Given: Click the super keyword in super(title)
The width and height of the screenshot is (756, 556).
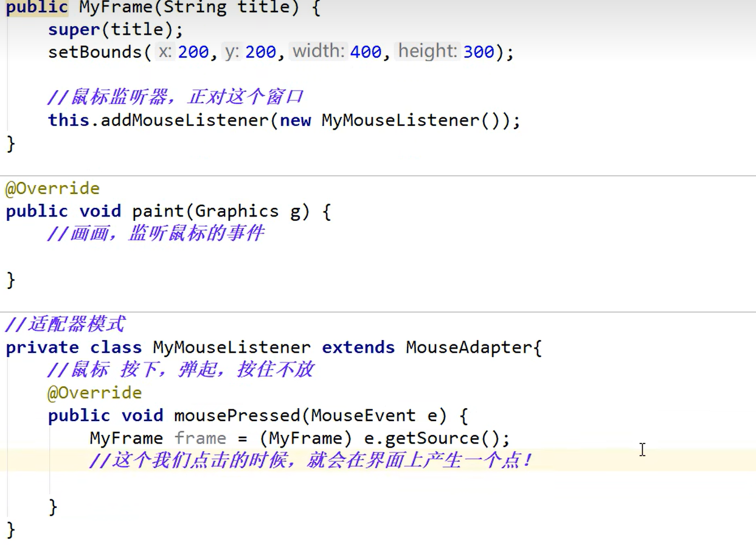Looking at the screenshot, I should click(74, 29).
